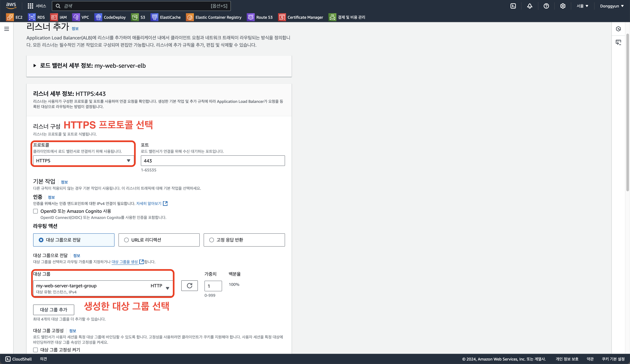Click the 대상 그룹 추가 button
630x364 pixels.
click(x=54, y=310)
